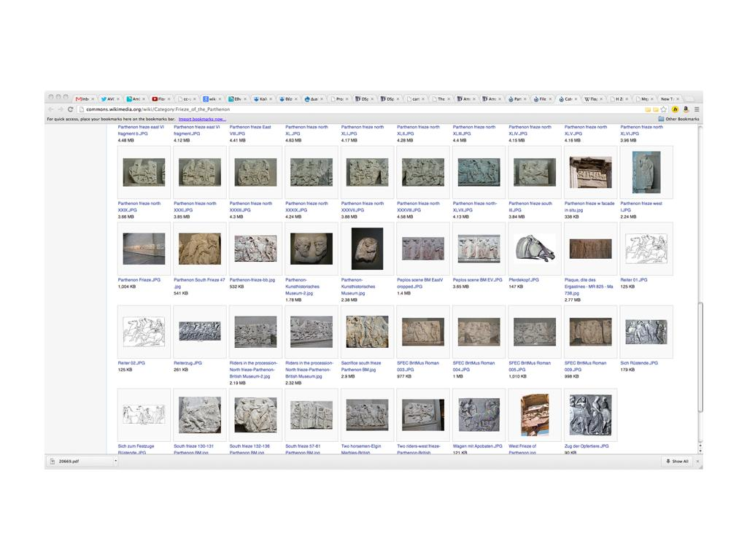Viewport: 747px width, 560px height.
Task: Click South frieze 130-131 link
Action: (194, 449)
